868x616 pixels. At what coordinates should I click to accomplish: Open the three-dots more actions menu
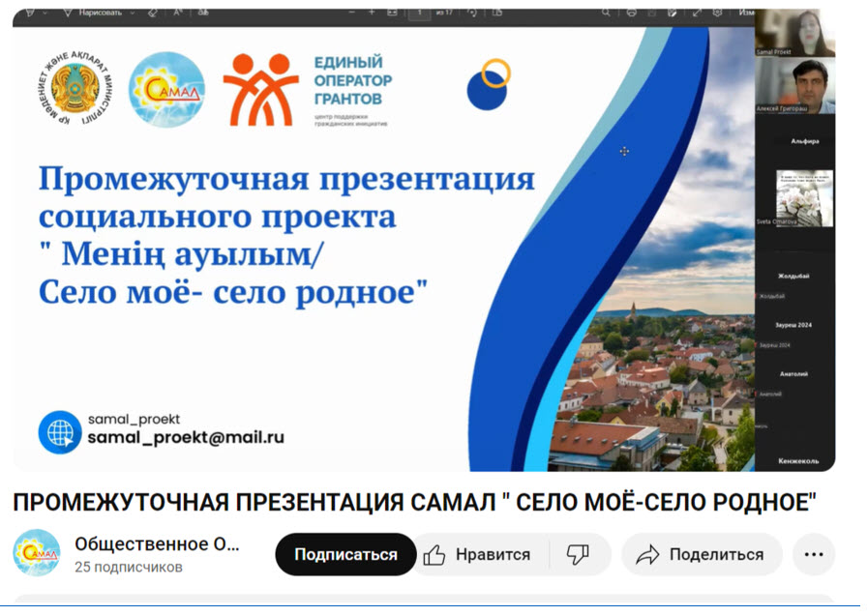pyautogui.click(x=813, y=554)
